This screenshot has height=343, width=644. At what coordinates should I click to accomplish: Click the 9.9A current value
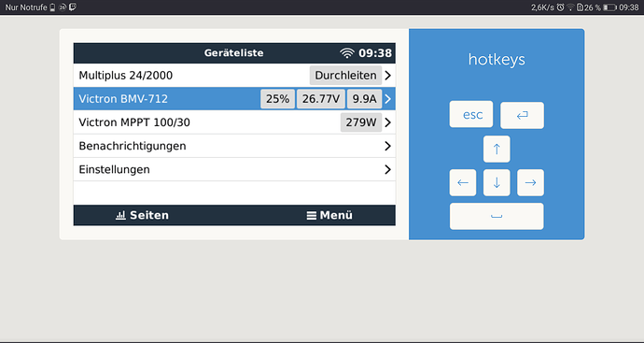(x=365, y=99)
